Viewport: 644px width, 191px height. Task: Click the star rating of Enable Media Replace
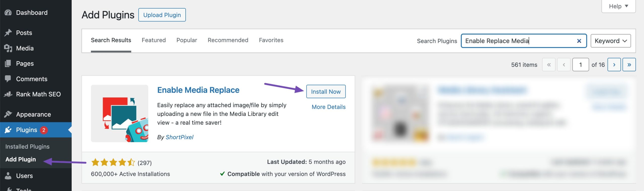[x=113, y=162]
